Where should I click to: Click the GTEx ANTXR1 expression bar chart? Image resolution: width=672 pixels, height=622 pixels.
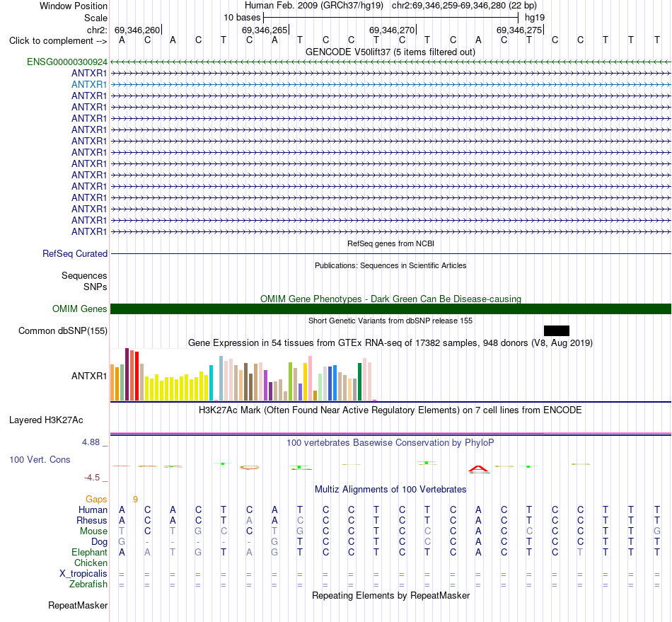tap(243, 374)
